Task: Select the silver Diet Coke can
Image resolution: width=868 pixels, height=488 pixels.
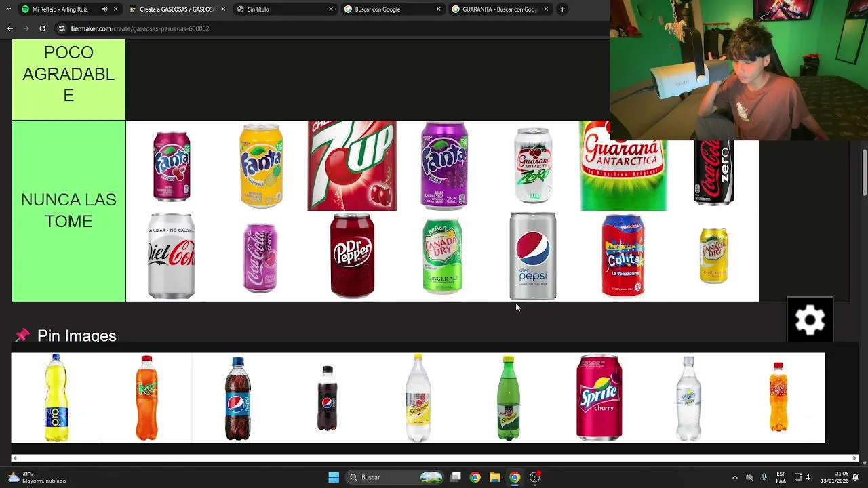Action: 171,256
